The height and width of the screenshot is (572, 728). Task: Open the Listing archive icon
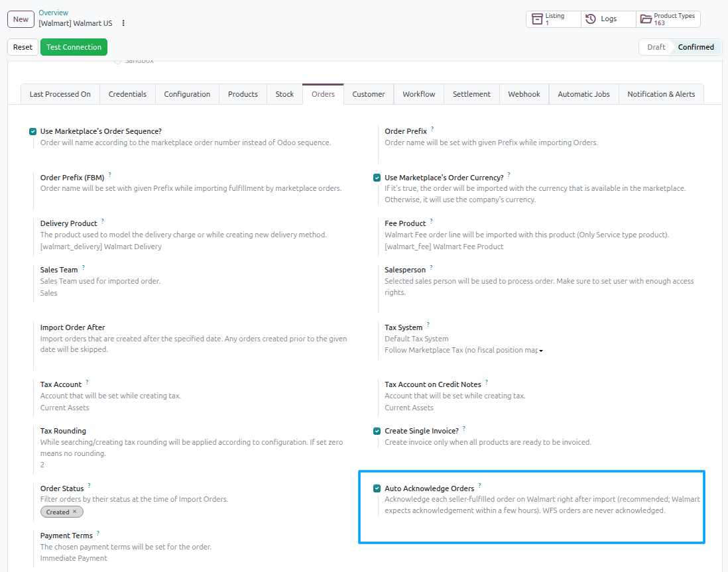pos(536,19)
